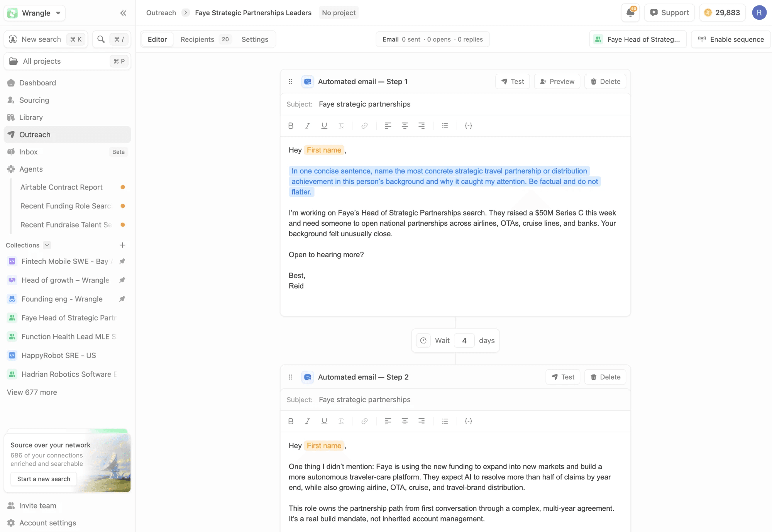Unpin Fintech Mobile SWE collection
772x532 pixels.
click(122, 261)
